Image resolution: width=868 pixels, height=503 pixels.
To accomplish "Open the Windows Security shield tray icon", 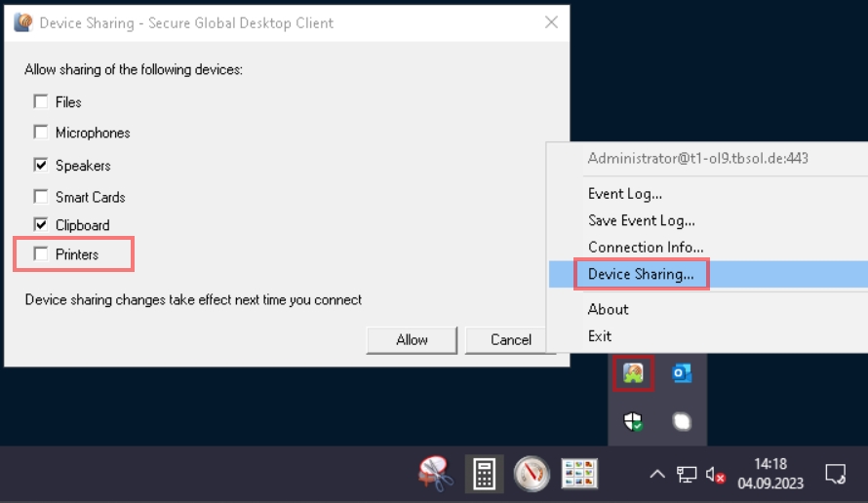I will point(633,421).
